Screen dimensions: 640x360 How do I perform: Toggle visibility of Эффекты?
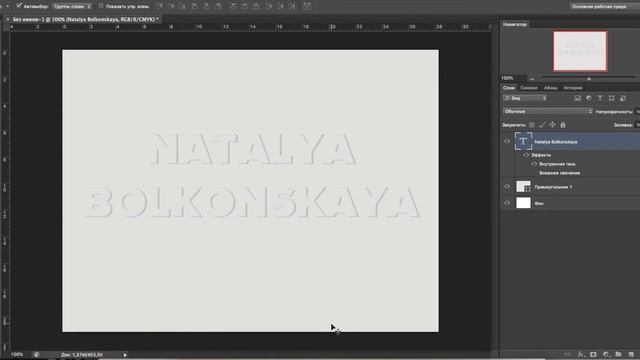526,155
